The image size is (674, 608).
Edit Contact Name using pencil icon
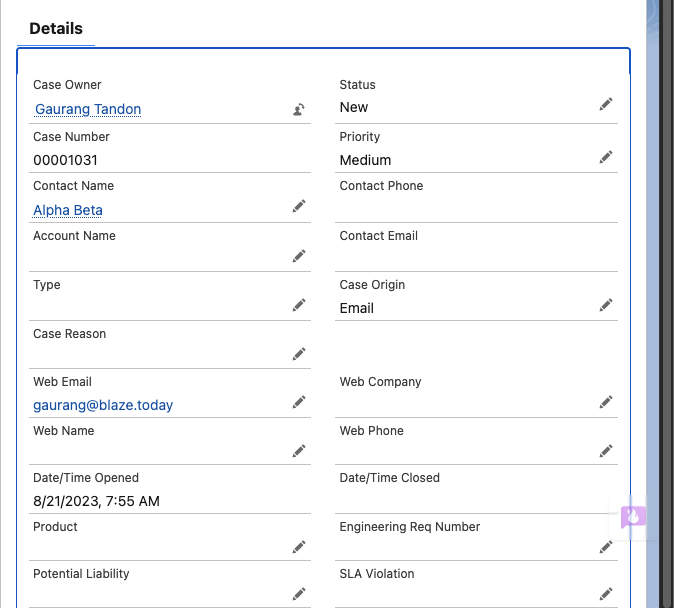point(299,206)
